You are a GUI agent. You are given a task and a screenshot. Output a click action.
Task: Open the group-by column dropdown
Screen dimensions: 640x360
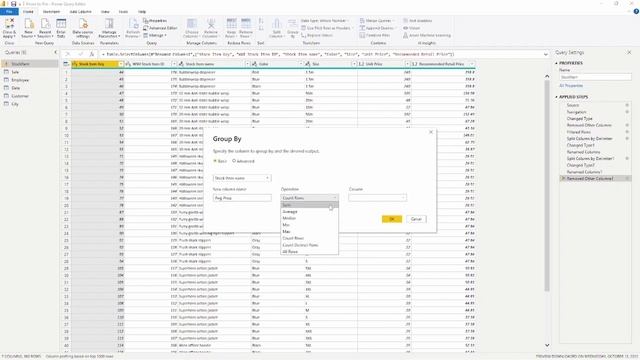click(242, 178)
